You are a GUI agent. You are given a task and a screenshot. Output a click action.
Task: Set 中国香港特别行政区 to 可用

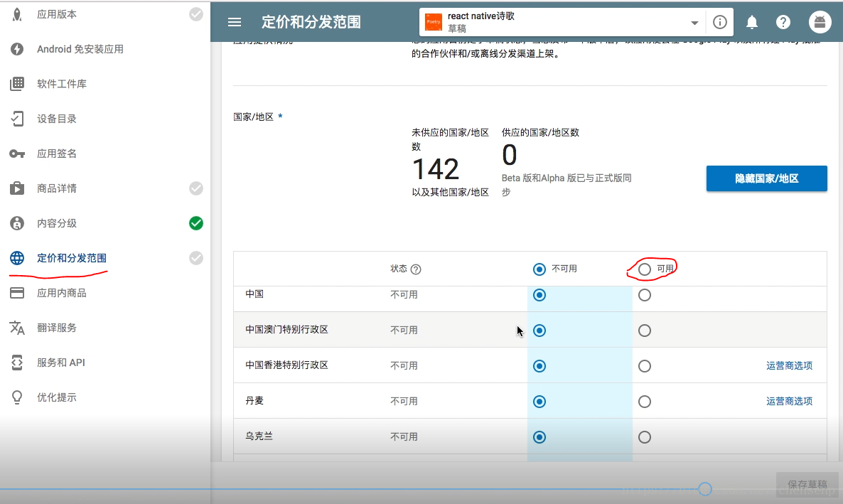pos(645,366)
